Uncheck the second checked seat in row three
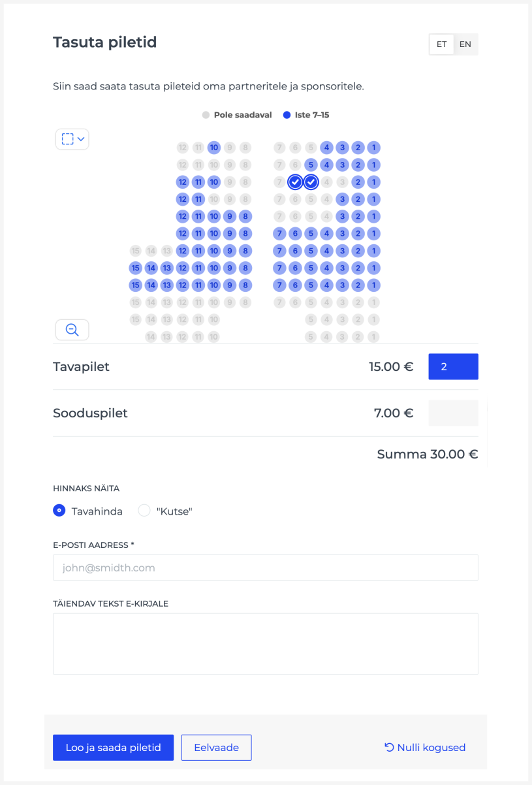 [311, 182]
